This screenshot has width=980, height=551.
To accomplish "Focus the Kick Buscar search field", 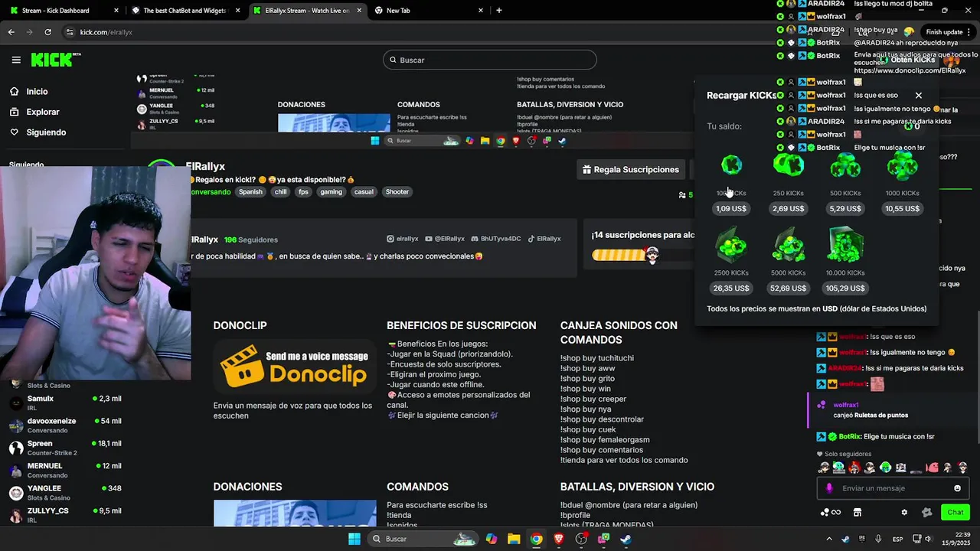I will pyautogui.click(x=490, y=60).
